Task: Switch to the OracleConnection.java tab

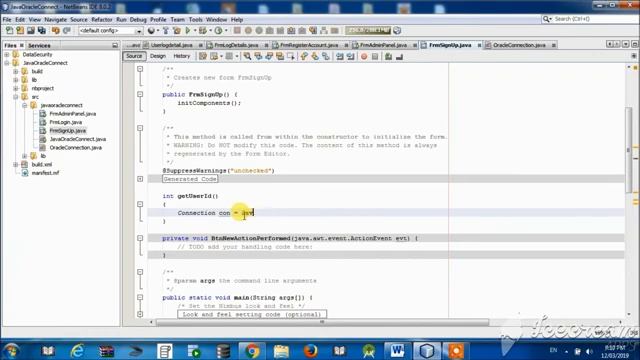Action: [x=519, y=45]
